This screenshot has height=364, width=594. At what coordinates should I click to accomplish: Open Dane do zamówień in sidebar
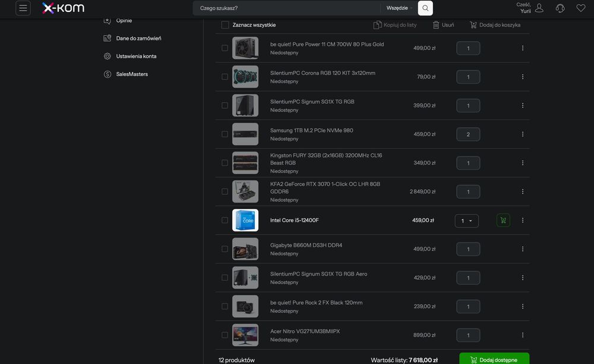pos(138,38)
